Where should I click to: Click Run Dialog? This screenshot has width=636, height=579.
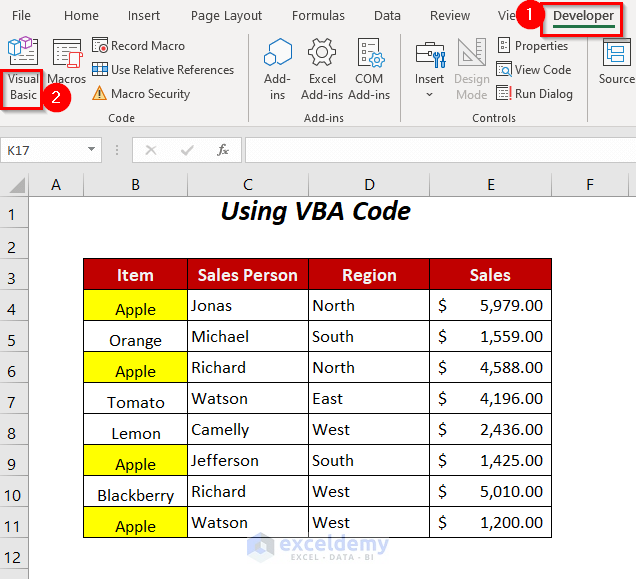tap(534, 94)
